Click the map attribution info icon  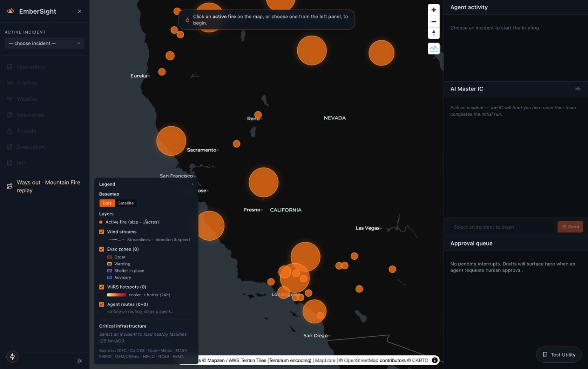435,360
